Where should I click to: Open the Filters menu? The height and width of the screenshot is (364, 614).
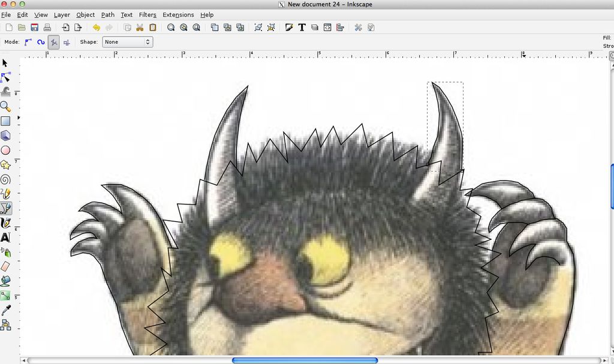tap(147, 14)
